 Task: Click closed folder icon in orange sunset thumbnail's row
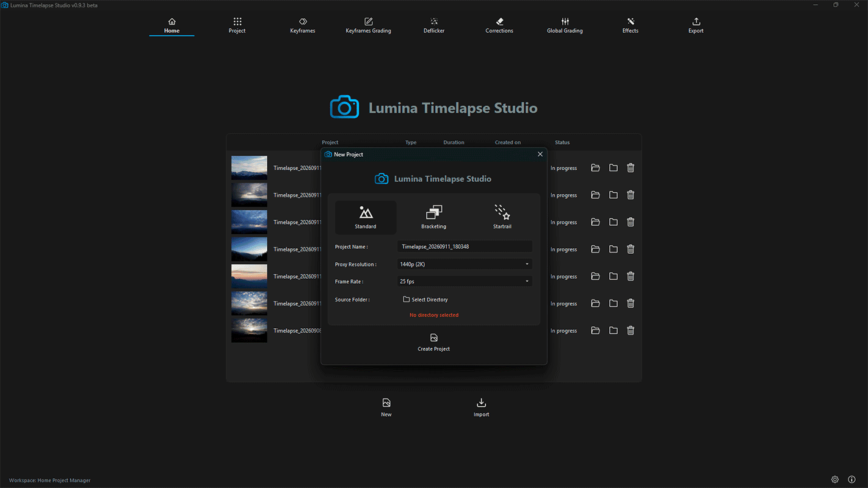pyautogui.click(x=613, y=276)
